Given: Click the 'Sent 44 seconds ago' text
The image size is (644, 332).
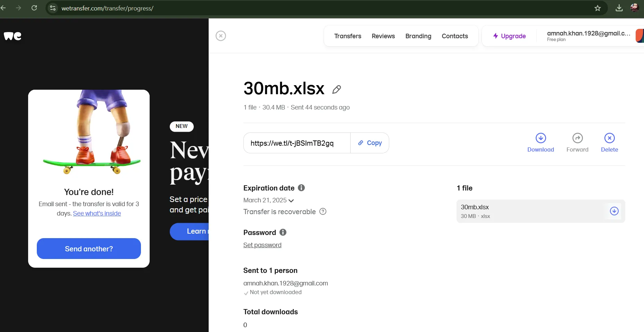Looking at the screenshot, I should pyautogui.click(x=320, y=107).
